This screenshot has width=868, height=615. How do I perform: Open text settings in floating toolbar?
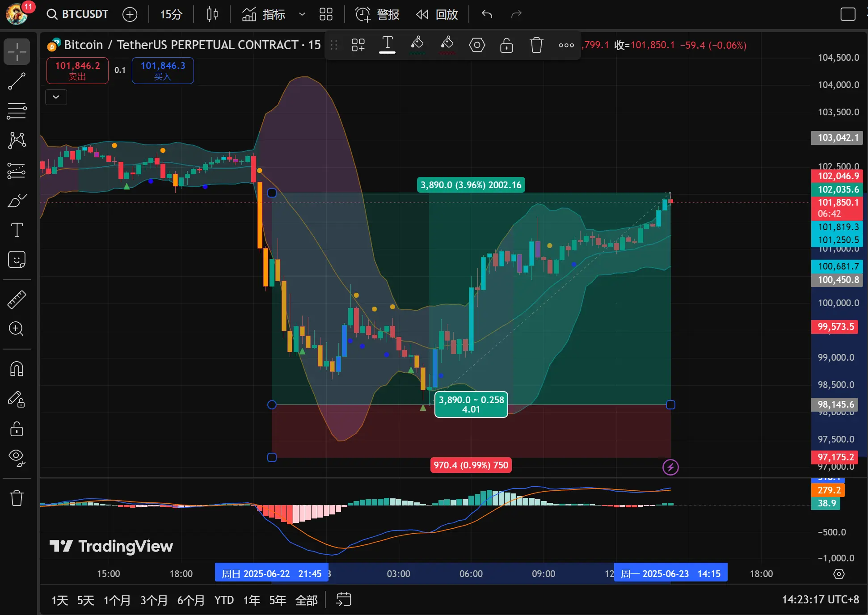click(x=388, y=45)
